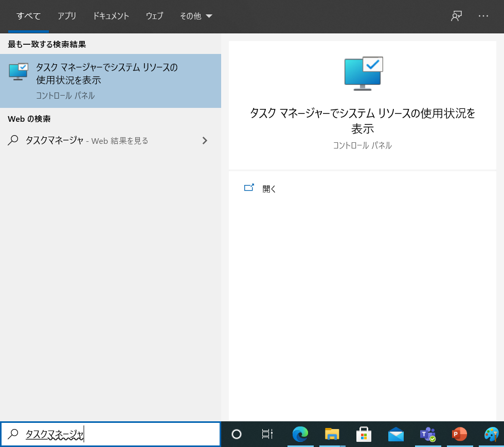504x447 pixels.
Task: Launch PowerPoint from the taskbar
Action: 459,434
